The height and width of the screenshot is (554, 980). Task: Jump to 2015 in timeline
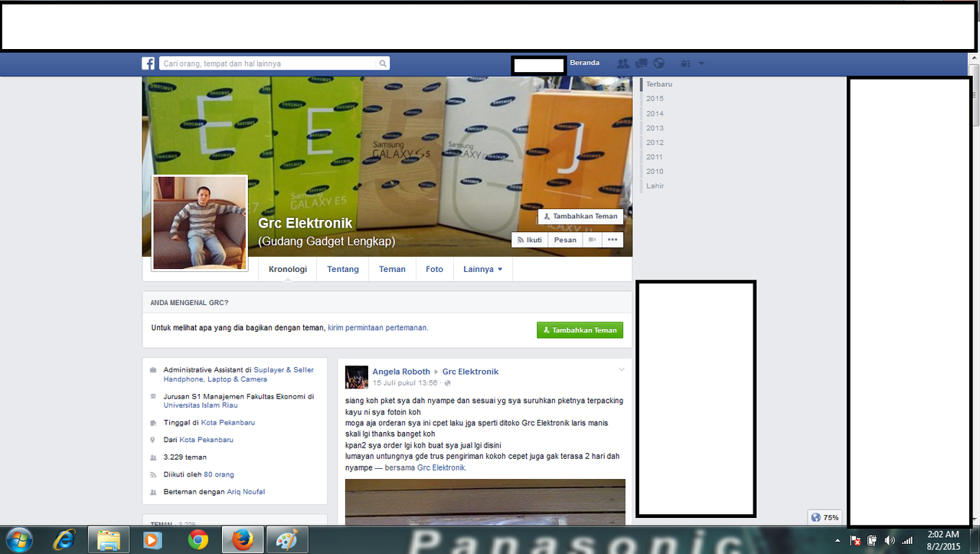655,99
